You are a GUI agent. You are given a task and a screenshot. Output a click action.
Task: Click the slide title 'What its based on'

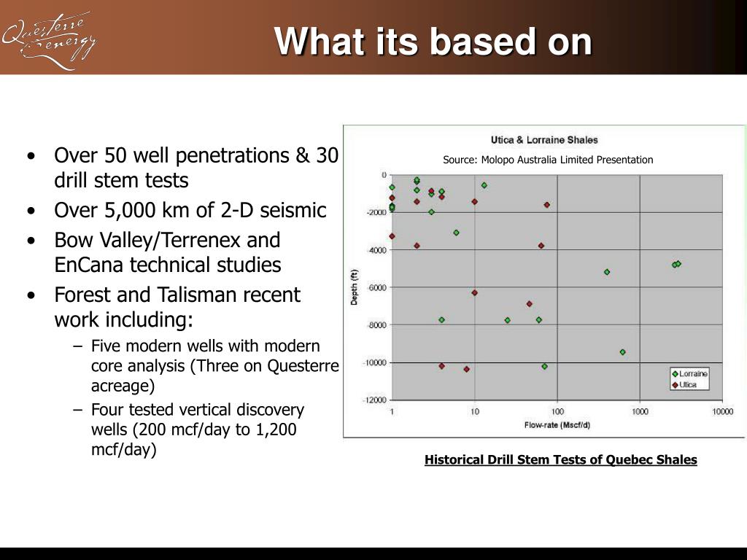[433, 42]
